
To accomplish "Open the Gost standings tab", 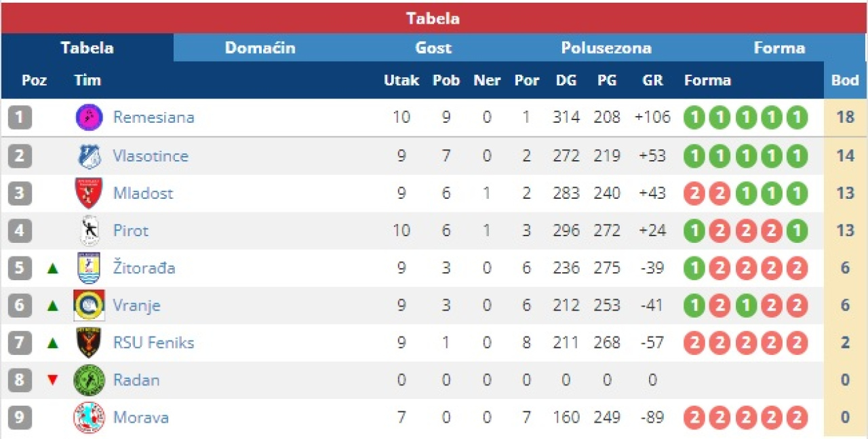I will click(x=433, y=48).
